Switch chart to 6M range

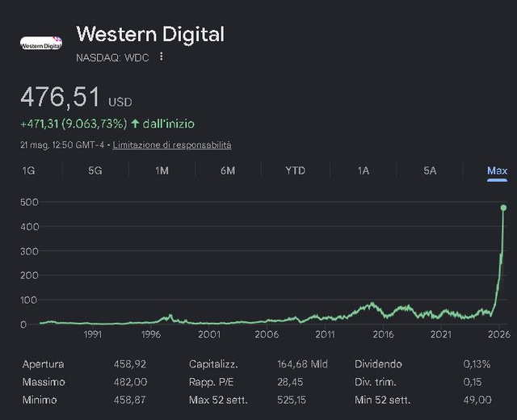coord(228,170)
